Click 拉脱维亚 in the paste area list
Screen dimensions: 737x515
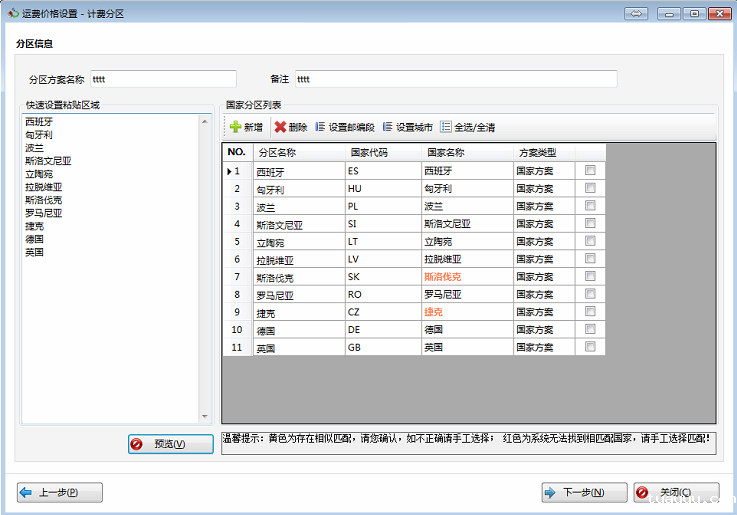pos(43,187)
